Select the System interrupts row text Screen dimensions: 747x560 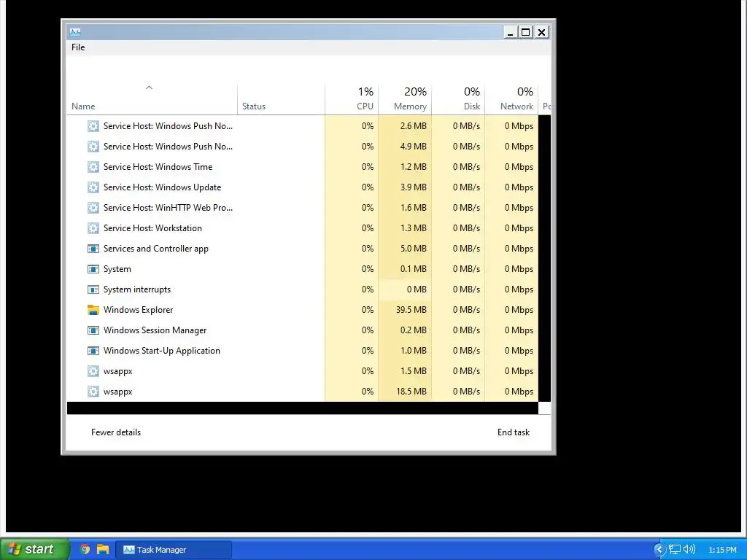136,289
